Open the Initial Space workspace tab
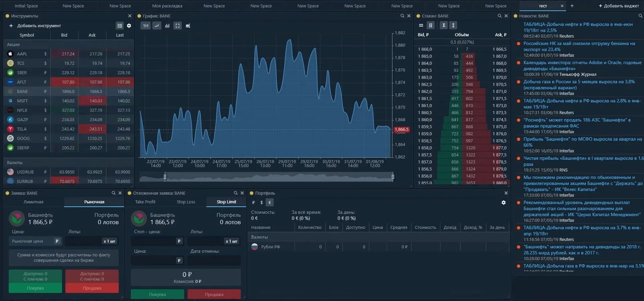The height and width of the screenshot is (301, 644). 26,6
